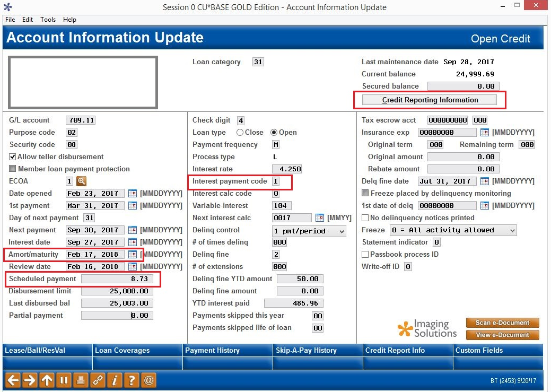This screenshot has height=392, width=551.
Task: Click the back arrow icon in bottom toolbar
Action: coord(13,380)
